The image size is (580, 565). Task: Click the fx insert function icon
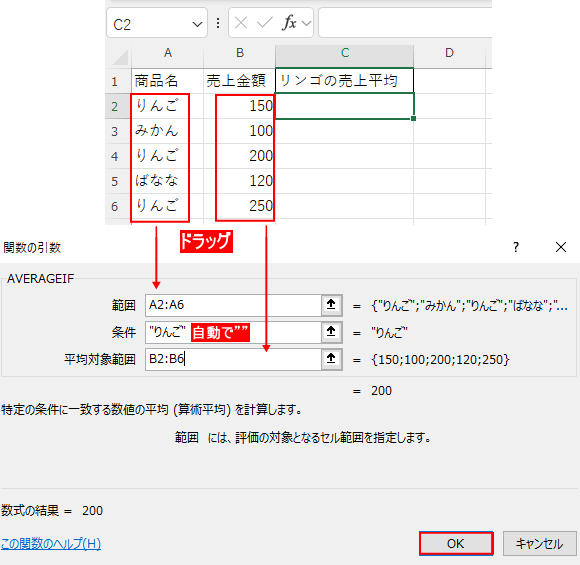click(x=289, y=23)
